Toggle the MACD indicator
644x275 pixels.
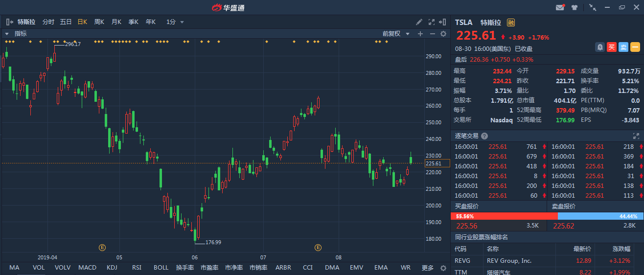(x=88, y=268)
